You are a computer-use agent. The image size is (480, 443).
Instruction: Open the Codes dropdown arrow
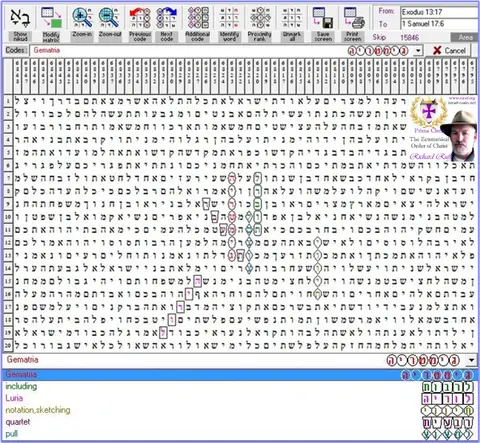tap(418, 51)
